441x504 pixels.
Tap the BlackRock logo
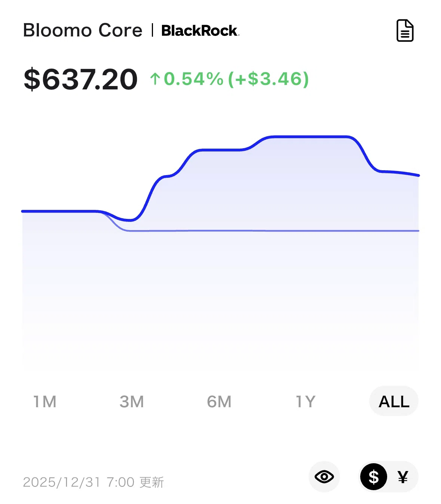click(x=200, y=30)
